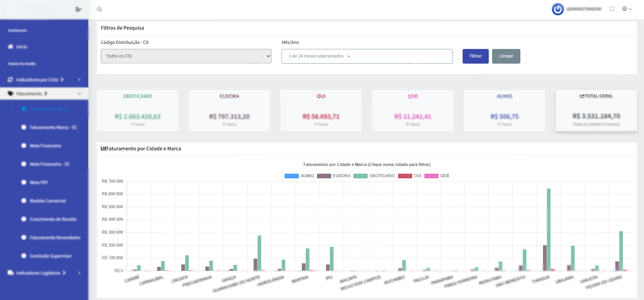The image size is (644, 300).
Task: Open the settings gear menu
Action: tap(627, 9)
